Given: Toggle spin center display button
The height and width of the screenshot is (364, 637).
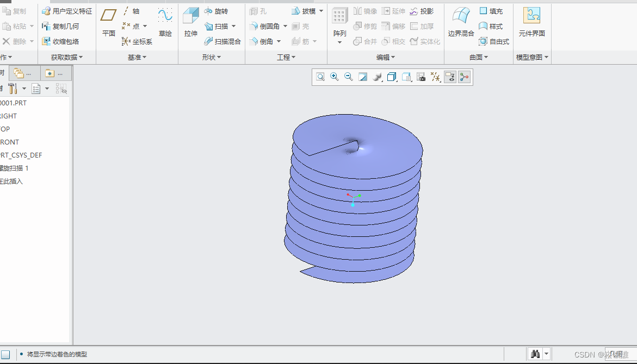Looking at the screenshot, I should click(x=464, y=77).
